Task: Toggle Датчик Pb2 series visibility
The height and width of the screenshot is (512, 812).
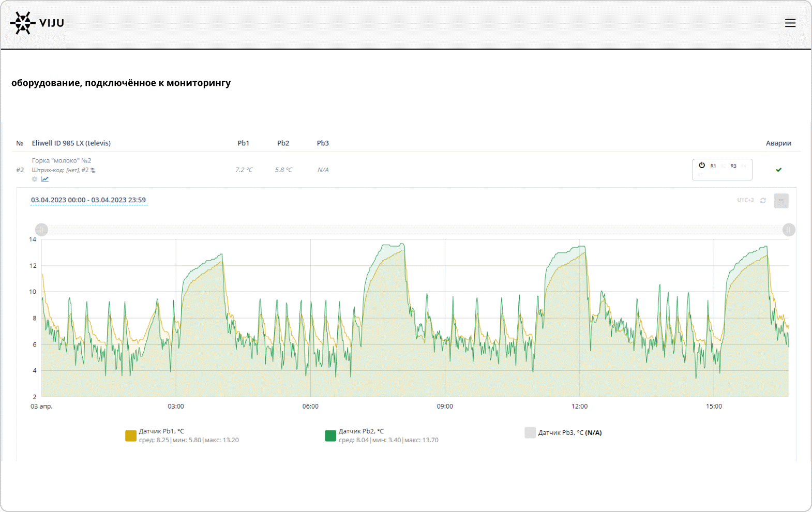Action: coord(330,435)
